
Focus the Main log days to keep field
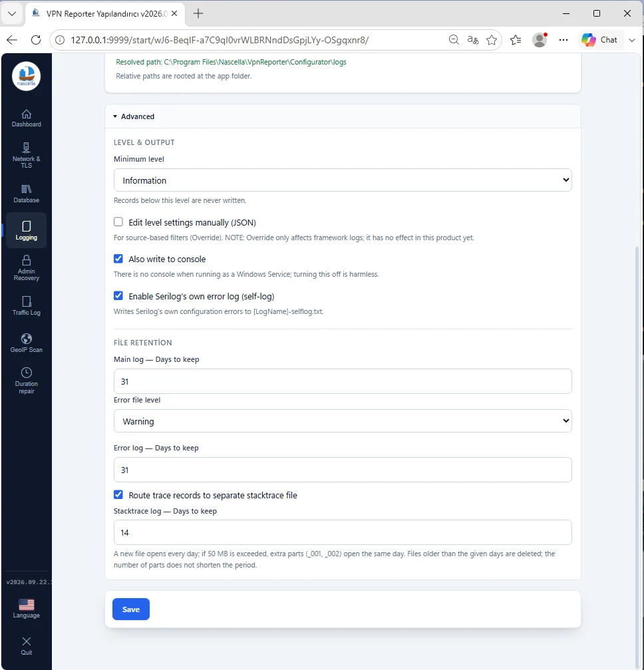pyautogui.click(x=343, y=381)
